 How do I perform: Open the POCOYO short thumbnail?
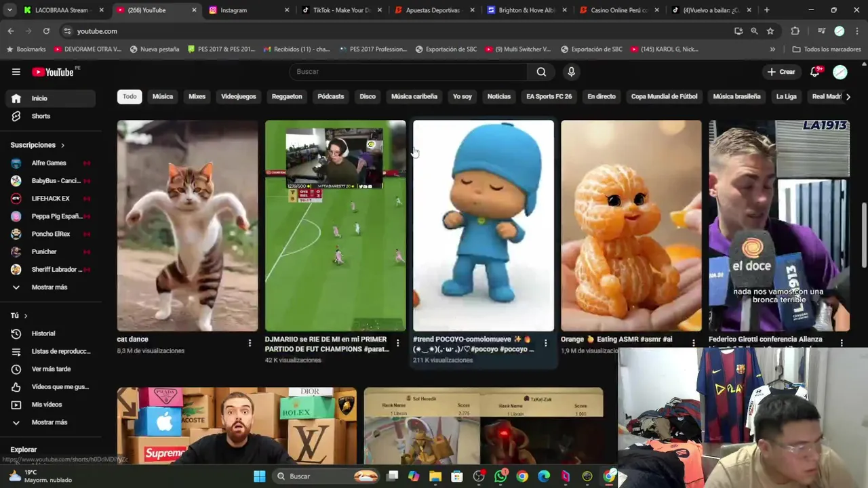tap(484, 226)
